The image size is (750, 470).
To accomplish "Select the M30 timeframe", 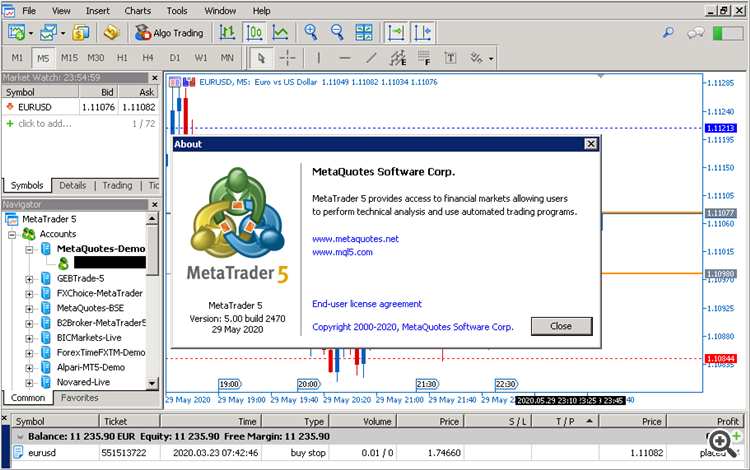I will (96, 58).
